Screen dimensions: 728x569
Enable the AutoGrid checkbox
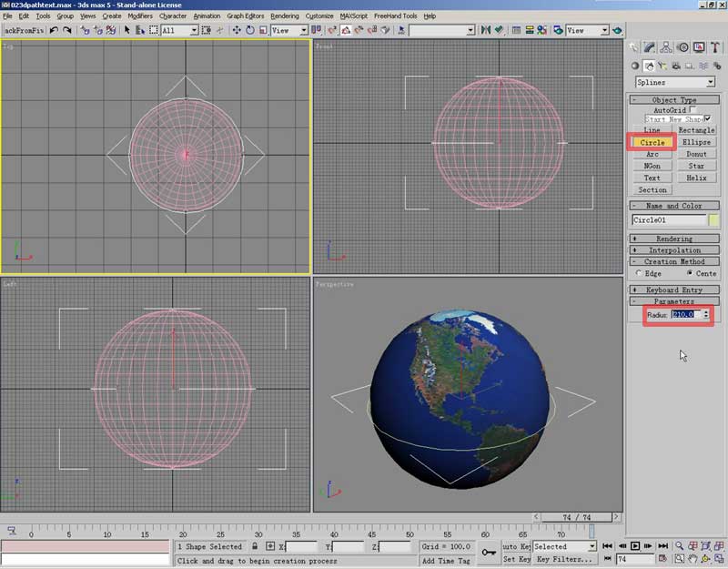(x=693, y=109)
